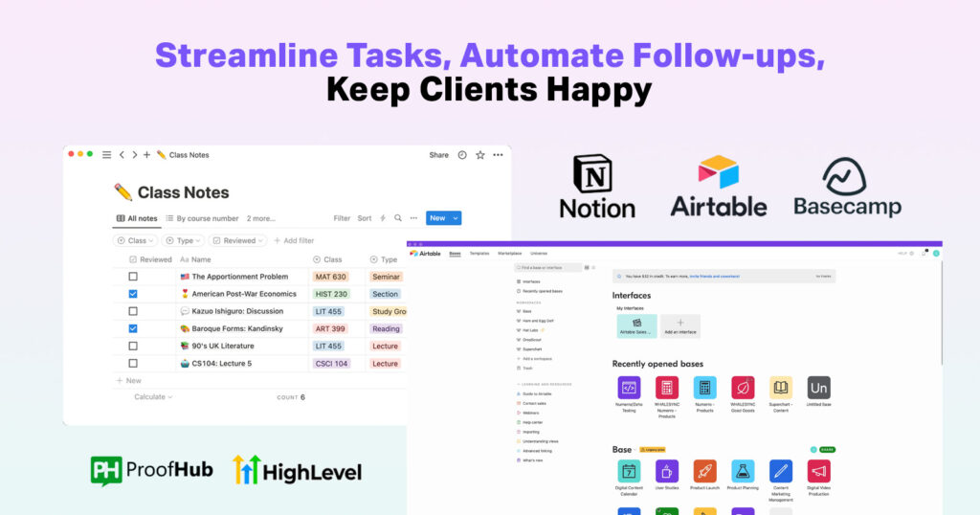Screen dimensions: 980x515
Task: Open the three-dot page menu in Notion top bar
Action: click(498, 155)
